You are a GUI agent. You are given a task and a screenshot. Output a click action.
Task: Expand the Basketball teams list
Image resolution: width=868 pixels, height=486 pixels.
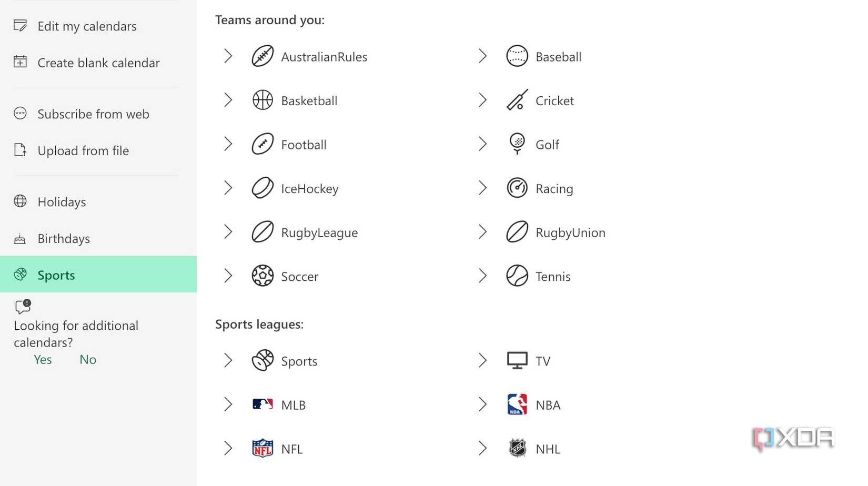[x=228, y=100]
